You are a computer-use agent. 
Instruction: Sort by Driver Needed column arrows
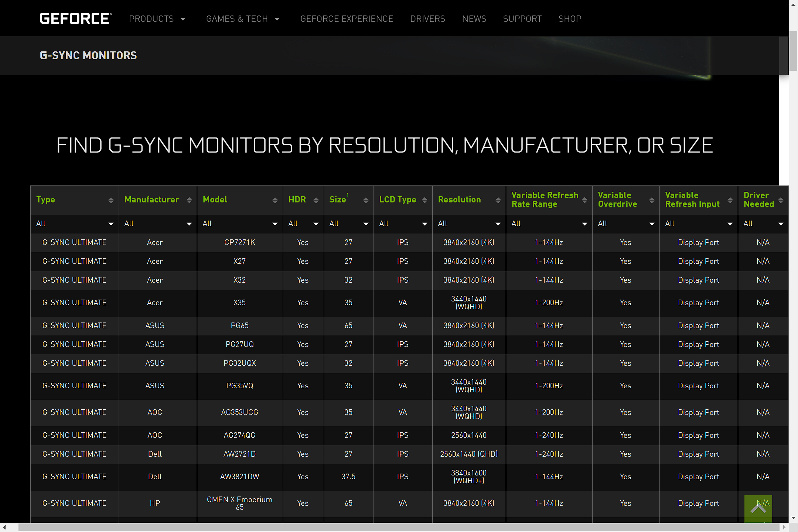tap(781, 200)
